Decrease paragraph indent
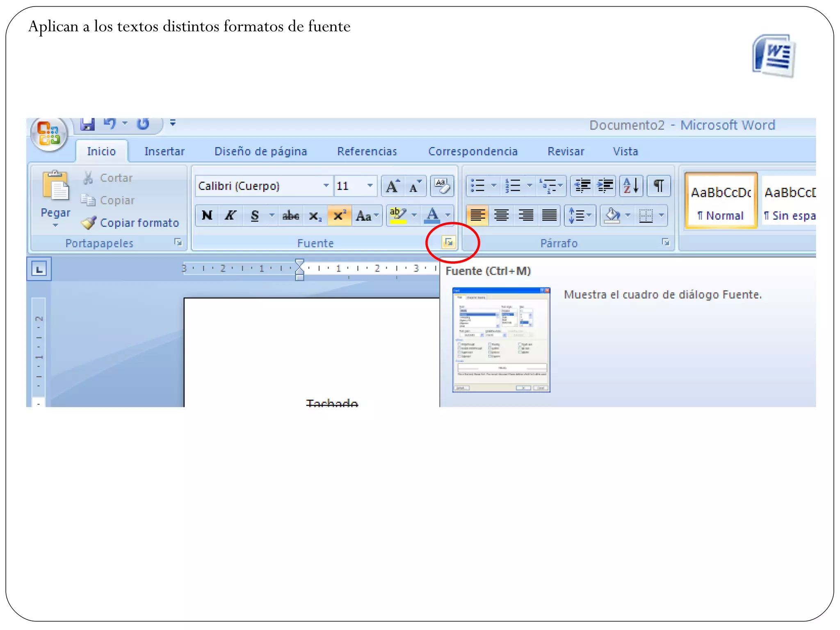Screen dimensions: 840x630 pos(582,186)
